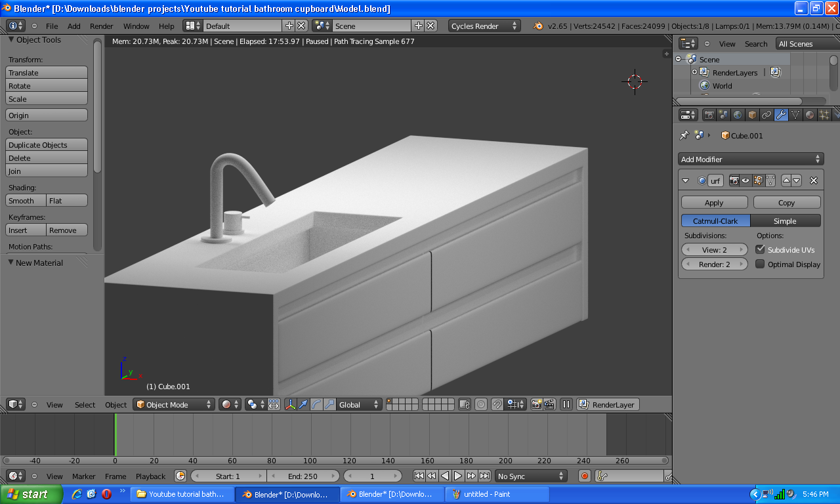Open the World properties tab
840x504 pixels.
click(x=738, y=114)
